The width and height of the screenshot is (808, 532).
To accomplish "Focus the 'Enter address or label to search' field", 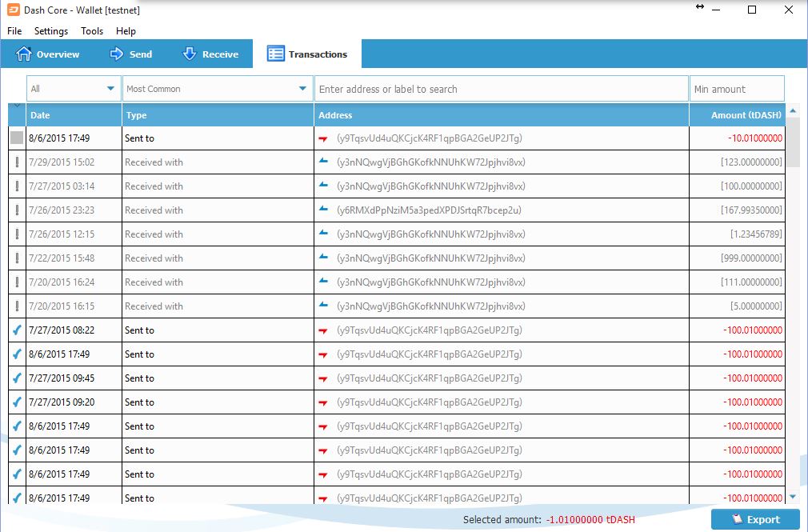I will [502, 89].
